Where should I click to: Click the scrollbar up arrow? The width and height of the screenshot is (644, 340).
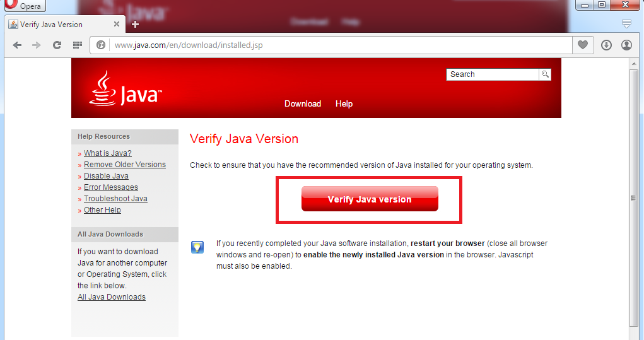(x=634, y=64)
